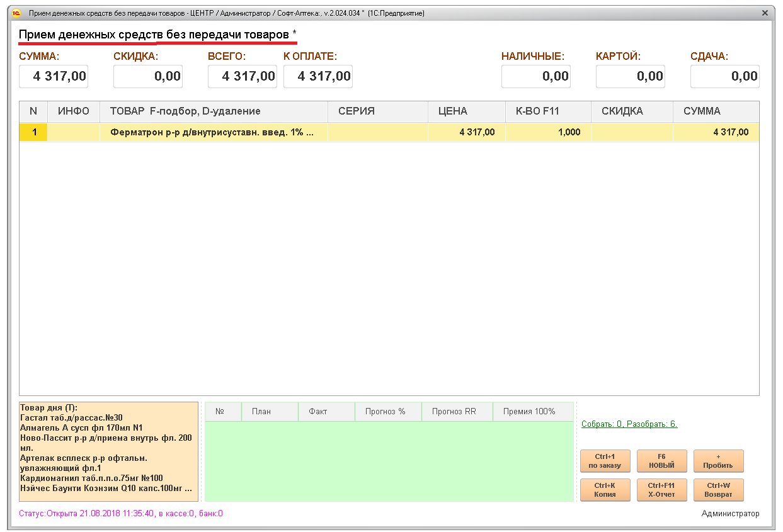
Task: Click the F6 НОВЫЙ button
Action: pos(661,461)
